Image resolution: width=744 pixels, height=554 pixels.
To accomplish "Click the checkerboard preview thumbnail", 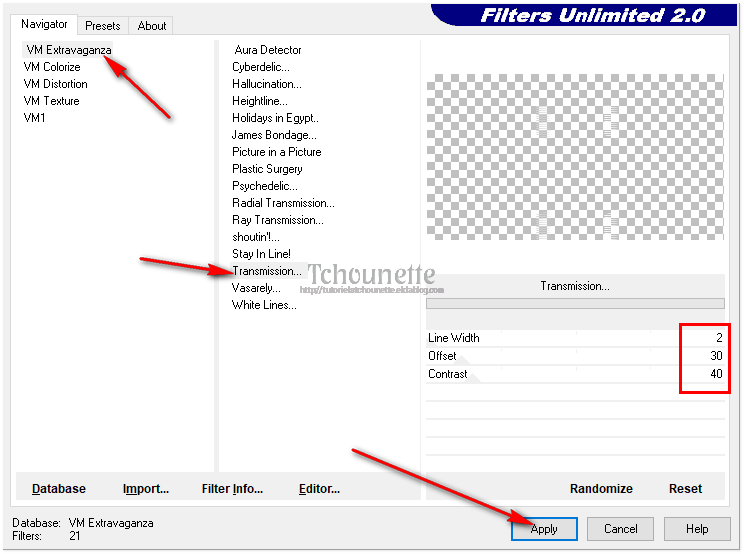I will 574,155.
